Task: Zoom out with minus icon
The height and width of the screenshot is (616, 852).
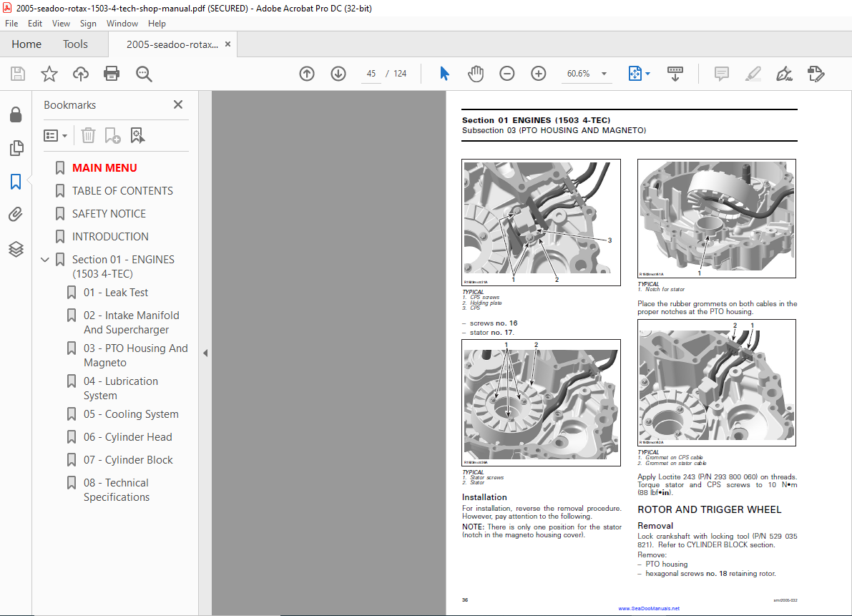Action: click(507, 73)
